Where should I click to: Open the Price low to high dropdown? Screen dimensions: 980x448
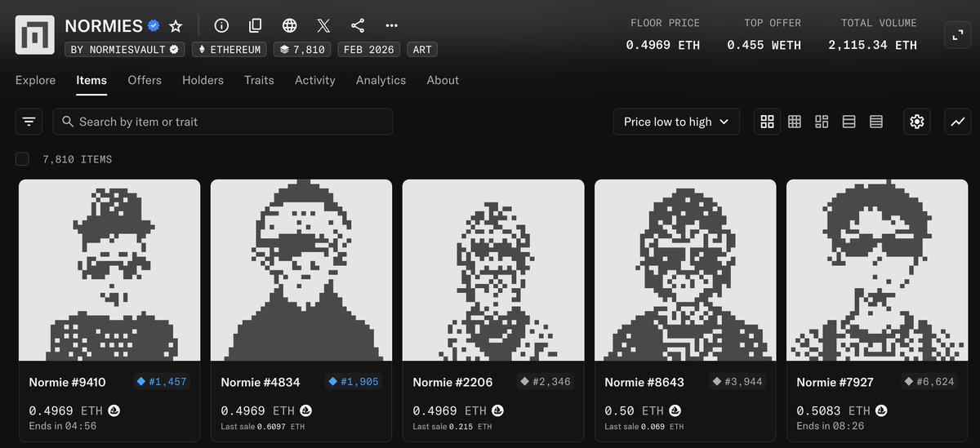(676, 122)
